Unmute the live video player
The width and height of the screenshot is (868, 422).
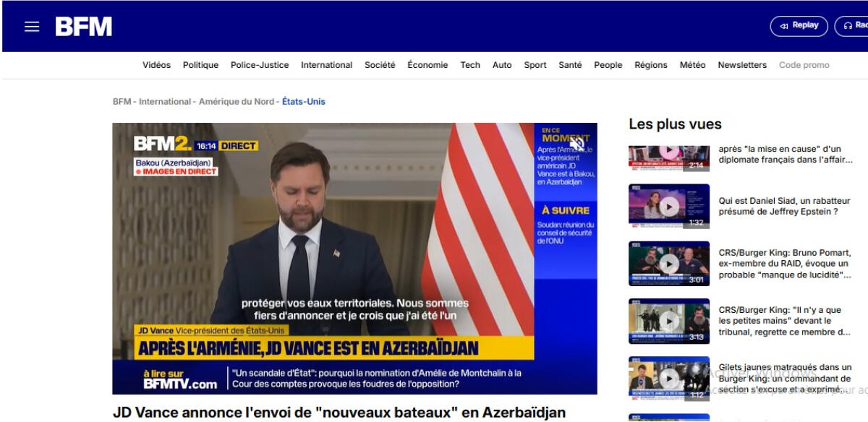pos(576,144)
